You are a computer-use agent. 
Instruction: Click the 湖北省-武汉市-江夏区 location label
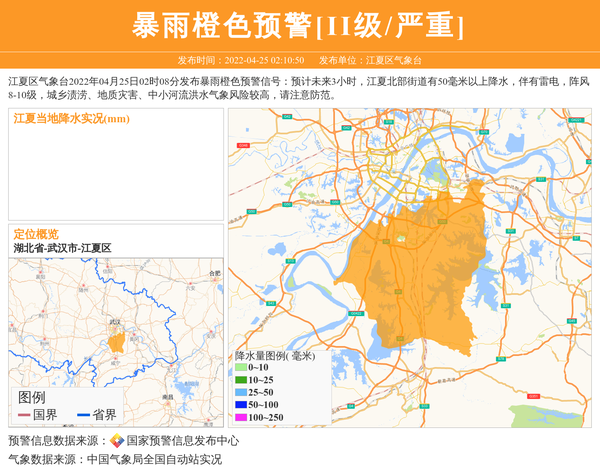[62, 248]
